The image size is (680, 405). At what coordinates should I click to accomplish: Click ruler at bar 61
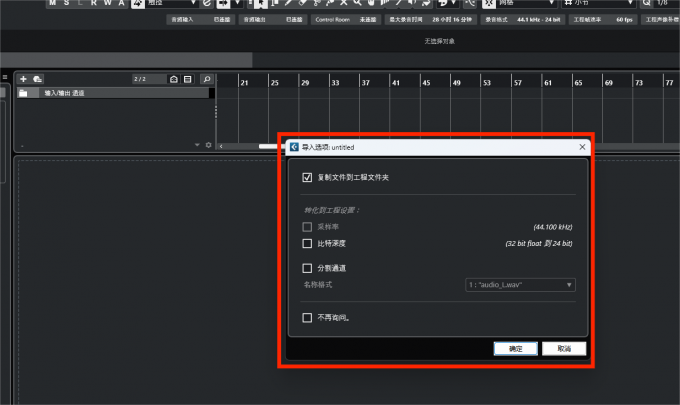[548, 83]
